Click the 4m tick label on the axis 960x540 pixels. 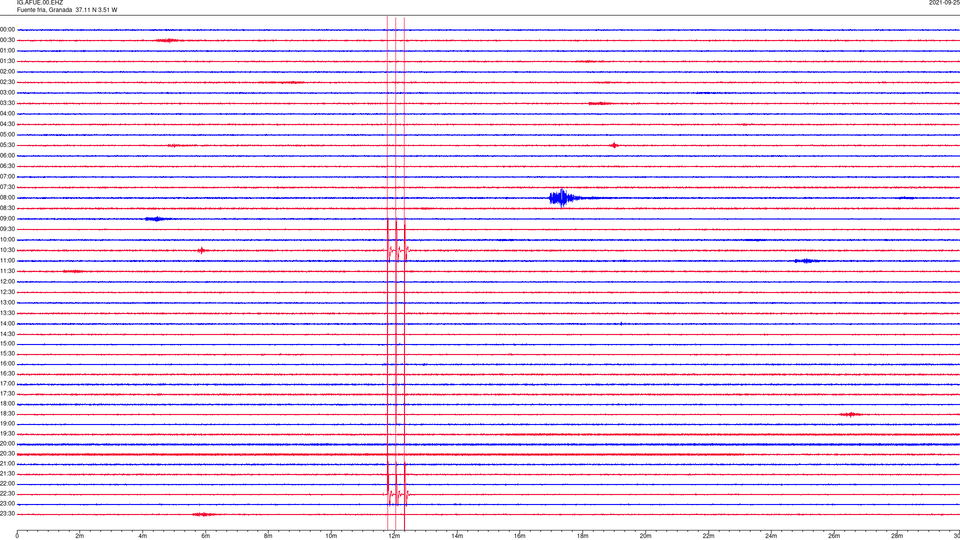tap(142, 536)
